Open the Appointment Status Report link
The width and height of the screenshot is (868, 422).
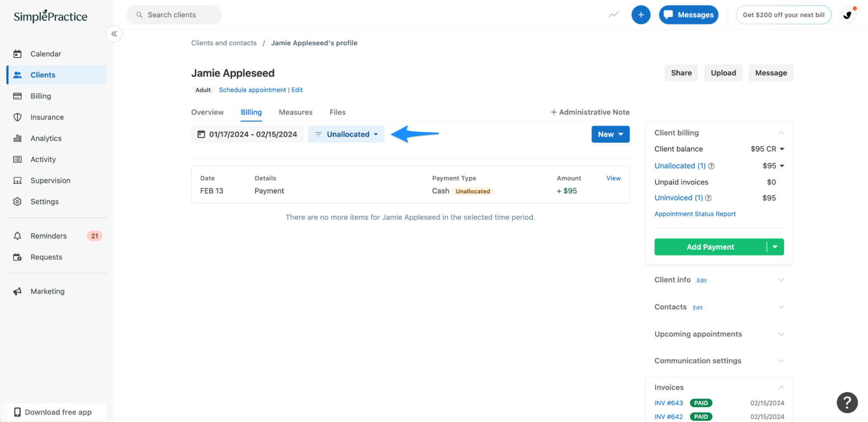[695, 214]
